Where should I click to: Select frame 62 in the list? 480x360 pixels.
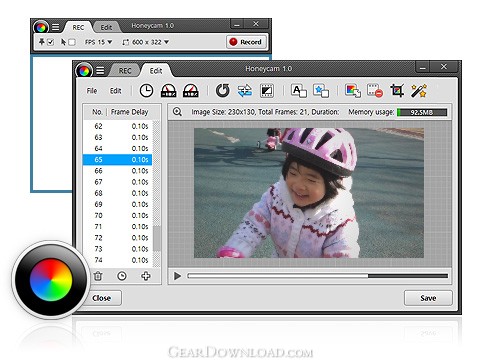pyautogui.click(x=118, y=126)
